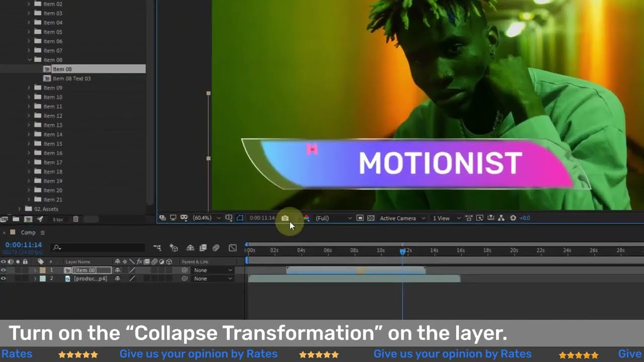This screenshot has width=644, height=362.
Task: Open the Show Channel color icon
Action: pyautogui.click(x=306, y=218)
